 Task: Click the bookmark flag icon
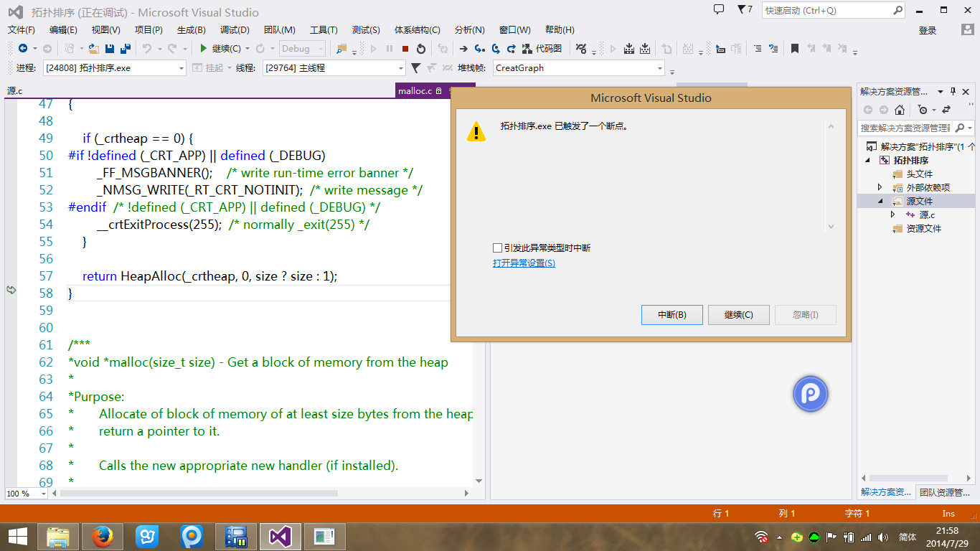click(x=795, y=49)
